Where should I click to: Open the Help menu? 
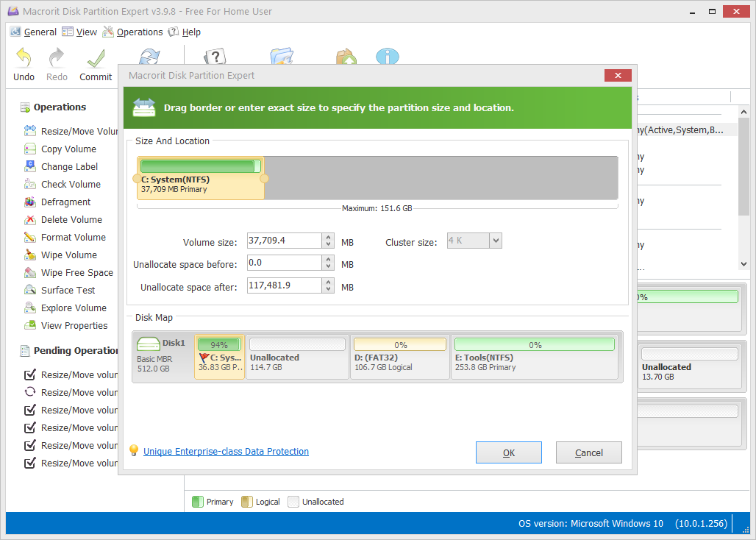[184, 32]
